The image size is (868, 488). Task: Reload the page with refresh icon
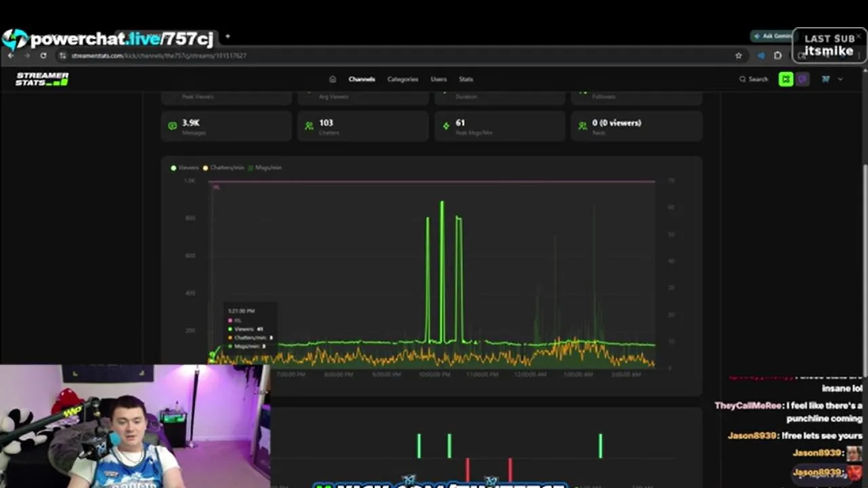click(43, 56)
